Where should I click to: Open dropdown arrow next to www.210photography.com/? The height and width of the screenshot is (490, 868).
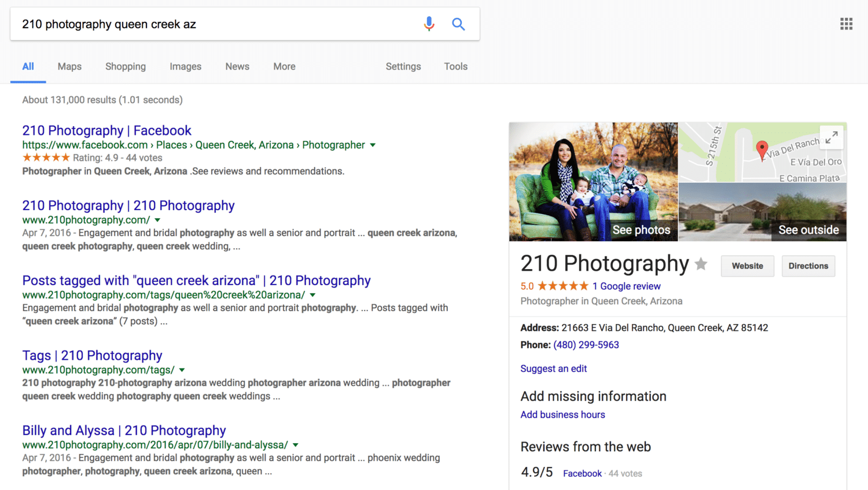[x=157, y=220]
